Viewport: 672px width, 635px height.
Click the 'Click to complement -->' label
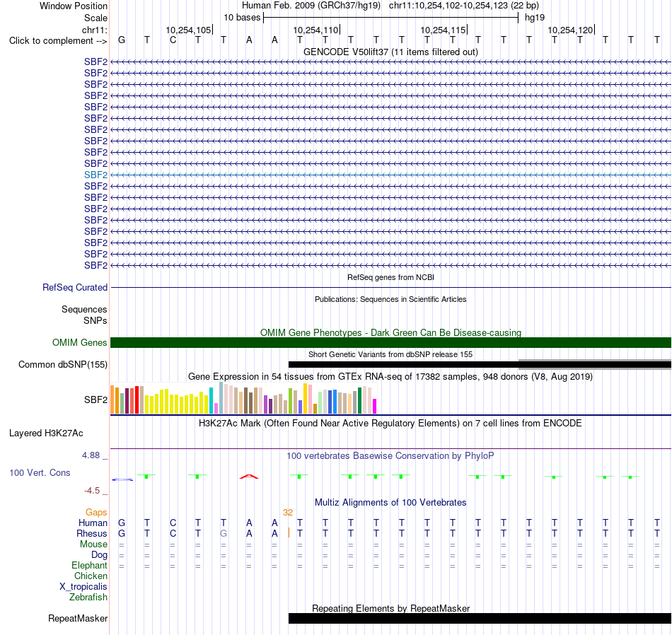(58, 41)
